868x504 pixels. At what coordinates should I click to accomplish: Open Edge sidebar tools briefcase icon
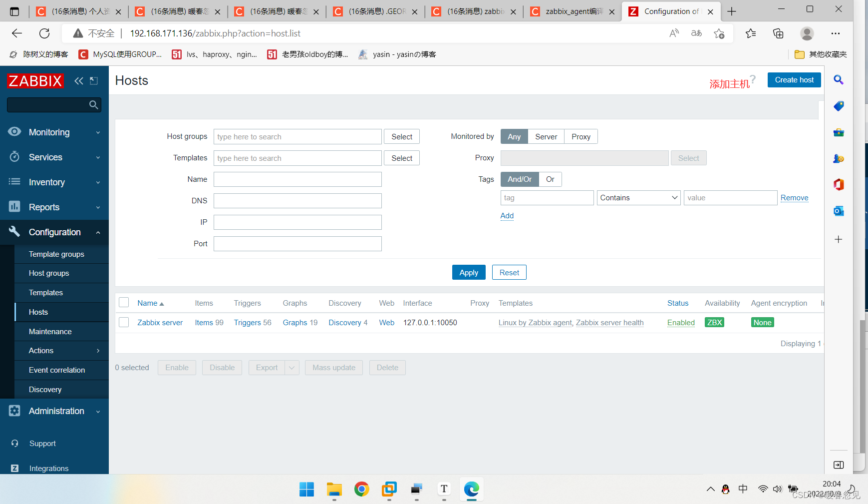pos(839,132)
